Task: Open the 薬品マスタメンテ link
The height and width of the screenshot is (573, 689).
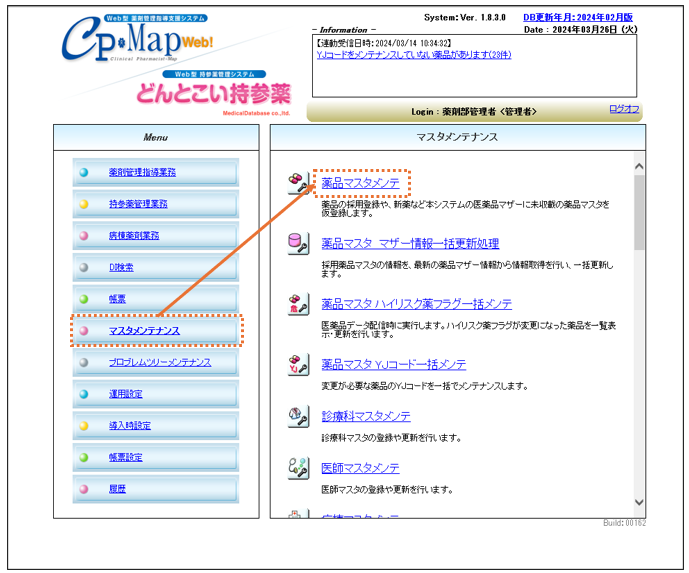Action: coord(360,184)
